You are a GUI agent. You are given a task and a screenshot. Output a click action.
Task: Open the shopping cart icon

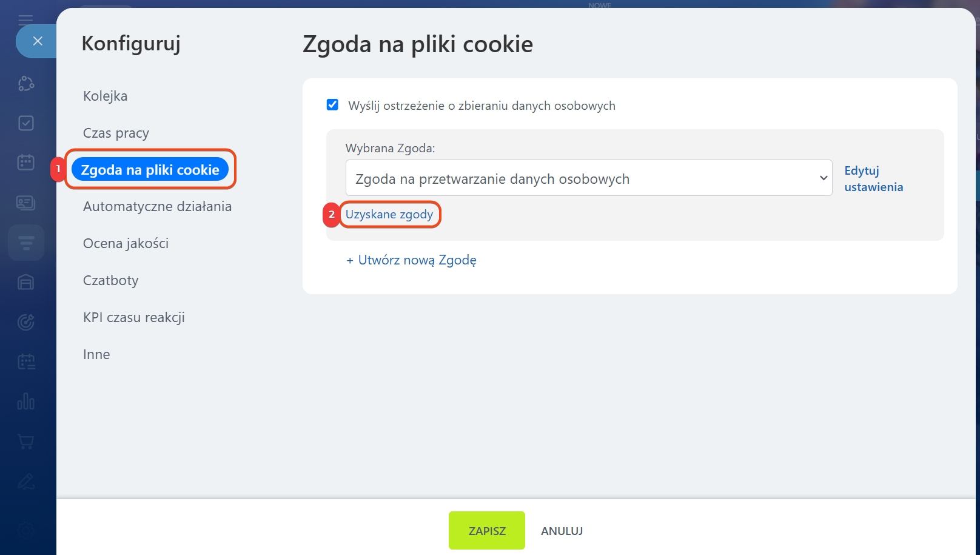point(25,442)
